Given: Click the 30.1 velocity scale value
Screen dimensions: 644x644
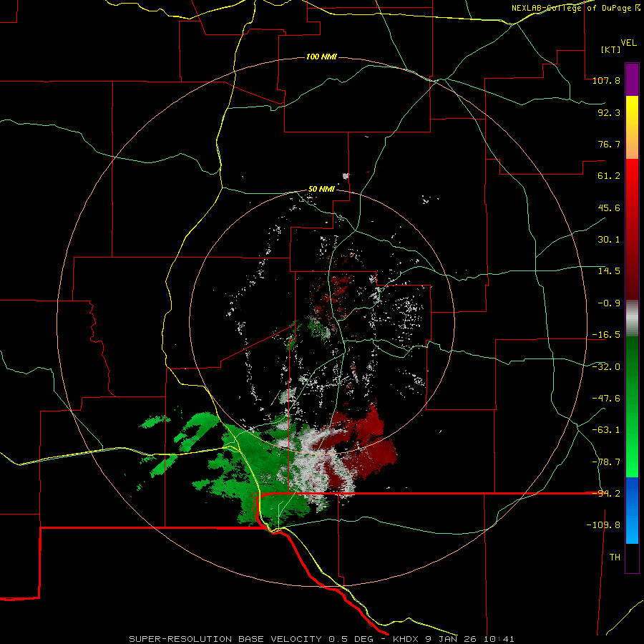Looking at the screenshot, I should click(609, 240).
